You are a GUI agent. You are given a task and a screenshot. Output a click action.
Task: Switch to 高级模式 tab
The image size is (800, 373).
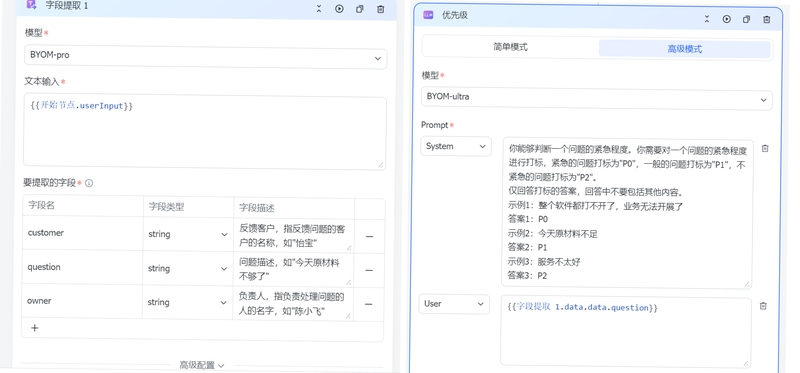tap(685, 49)
